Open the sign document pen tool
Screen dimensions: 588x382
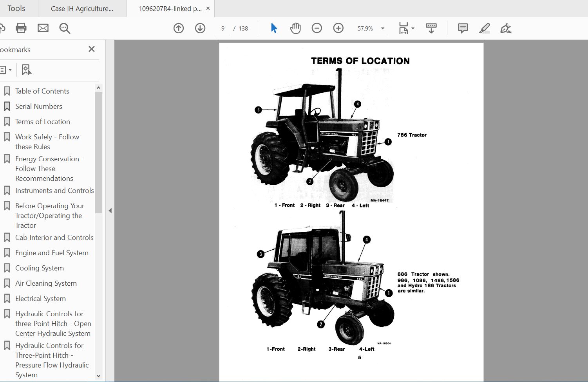tap(506, 28)
